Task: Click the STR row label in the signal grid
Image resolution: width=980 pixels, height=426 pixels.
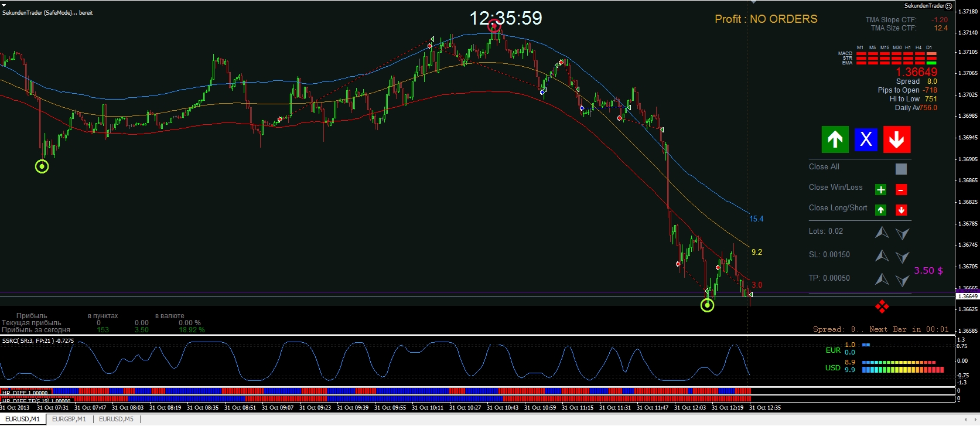Action: coord(847,58)
